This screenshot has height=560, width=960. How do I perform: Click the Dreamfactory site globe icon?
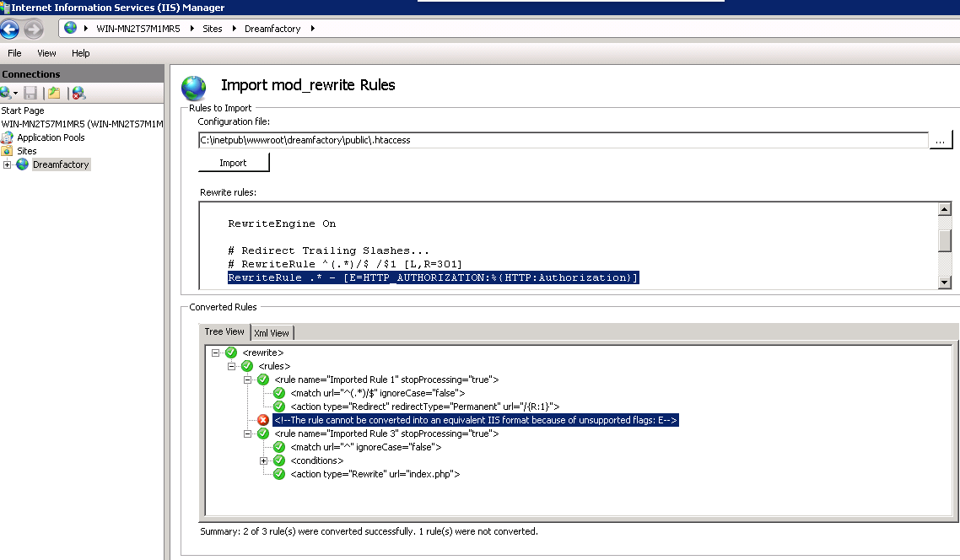[23, 164]
